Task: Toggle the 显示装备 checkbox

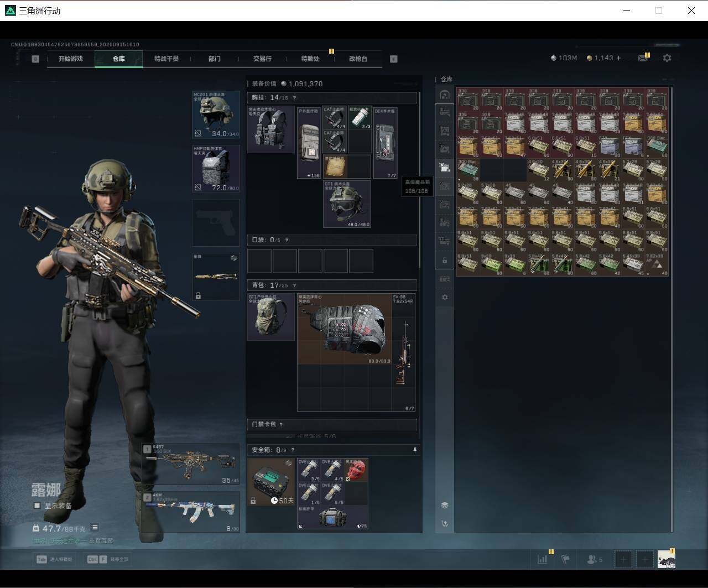Action: click(37, 506)
